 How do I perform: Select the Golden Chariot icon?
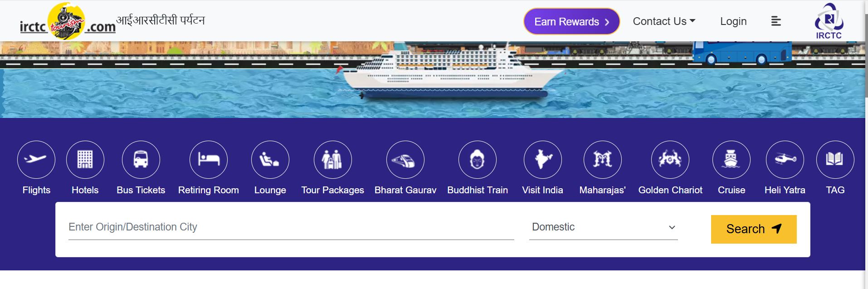coord(670,160)
